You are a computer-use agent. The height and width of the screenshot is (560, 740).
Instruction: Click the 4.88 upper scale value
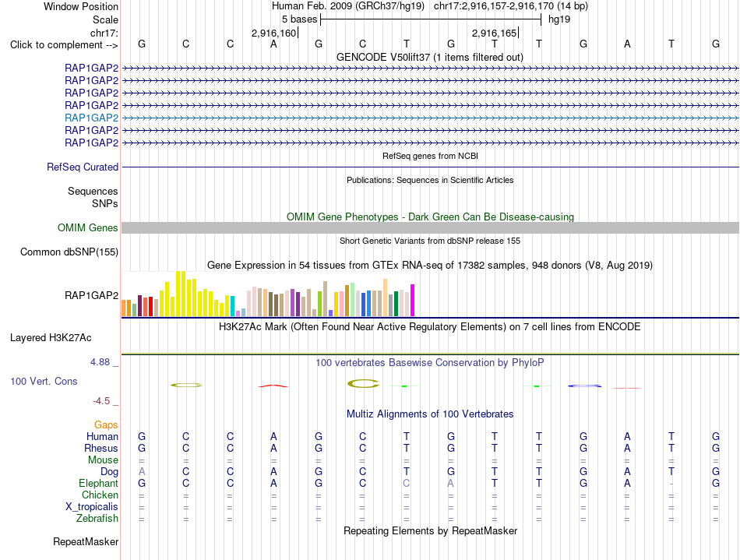click(100, 362)
